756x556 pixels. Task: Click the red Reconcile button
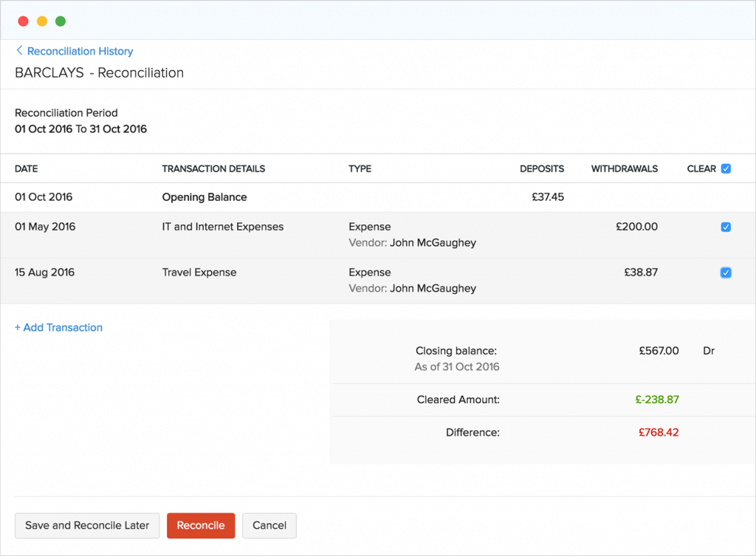point(201,526)
